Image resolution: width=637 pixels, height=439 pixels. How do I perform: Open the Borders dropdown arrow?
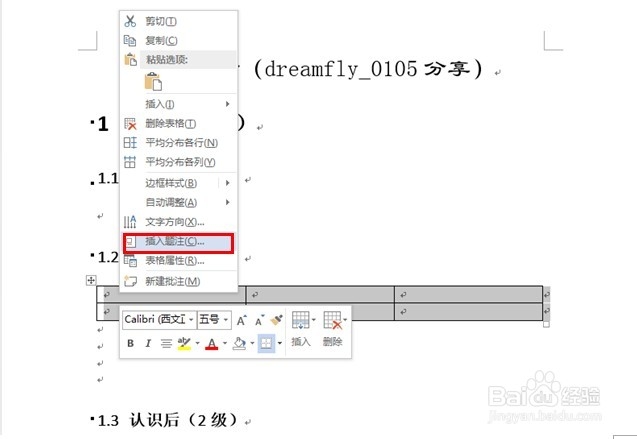click(x=280, y=344)
